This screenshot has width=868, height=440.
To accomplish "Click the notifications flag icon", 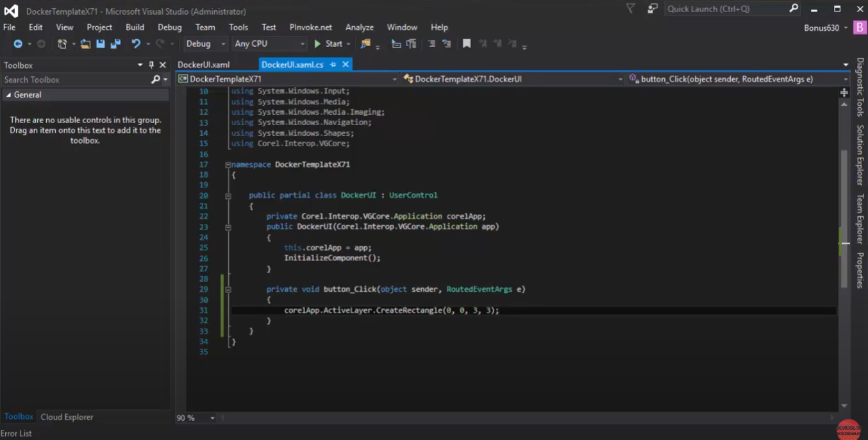I will click(630, 9).
